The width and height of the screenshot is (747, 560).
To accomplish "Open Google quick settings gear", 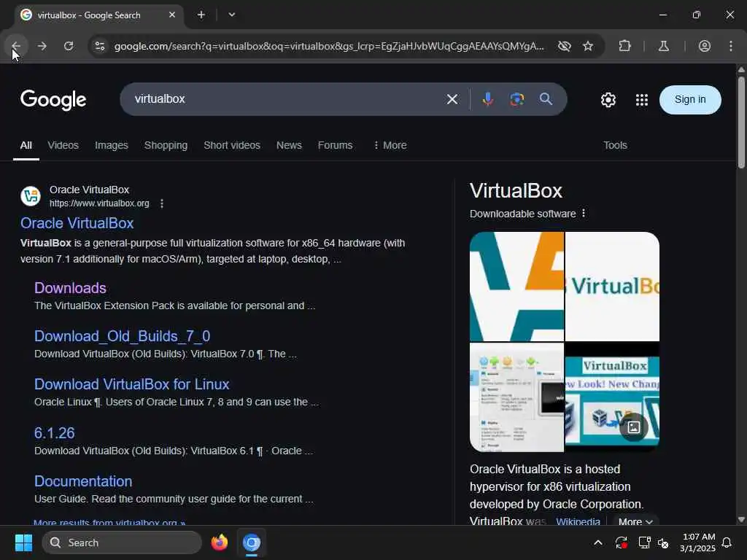I will [608, 99].
